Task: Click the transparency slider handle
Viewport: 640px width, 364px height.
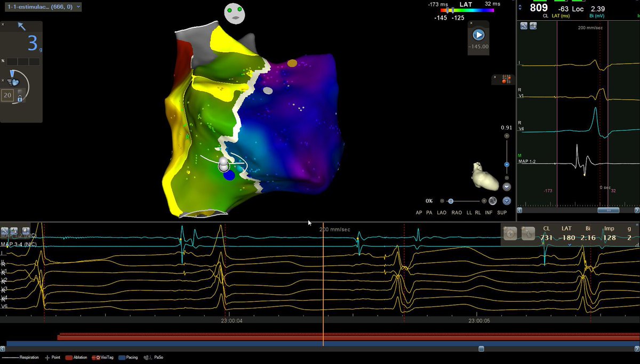Action: [451, 201]
